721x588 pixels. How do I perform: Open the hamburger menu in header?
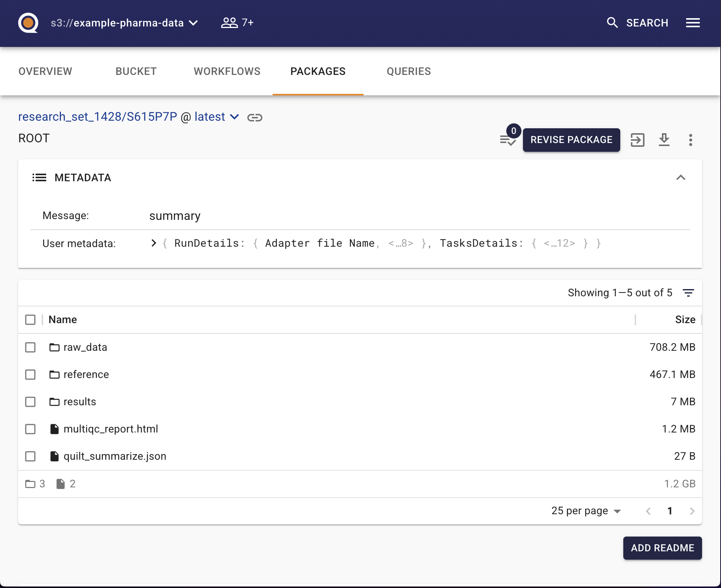(x=693, y=23)
